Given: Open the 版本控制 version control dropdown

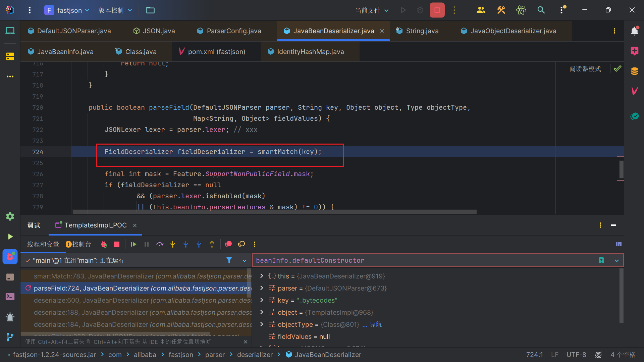Looking at the screenshot, I should (x=115, y=10).
